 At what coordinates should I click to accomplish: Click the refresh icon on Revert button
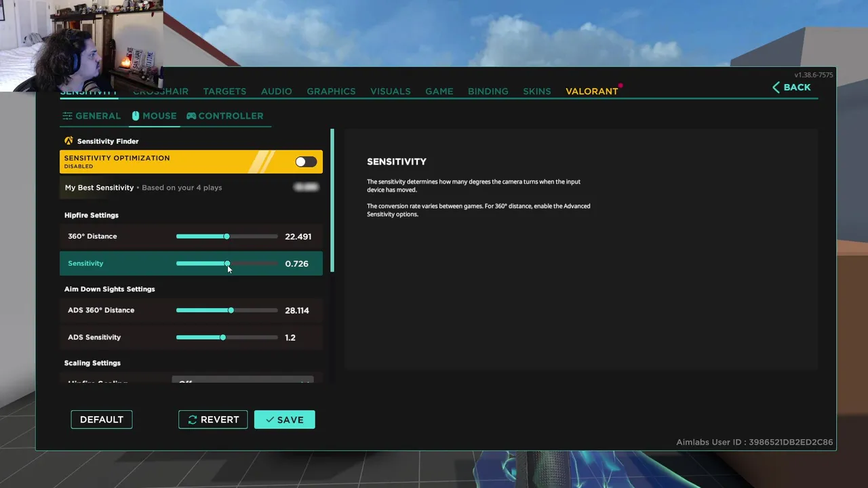tap(193, 420)
